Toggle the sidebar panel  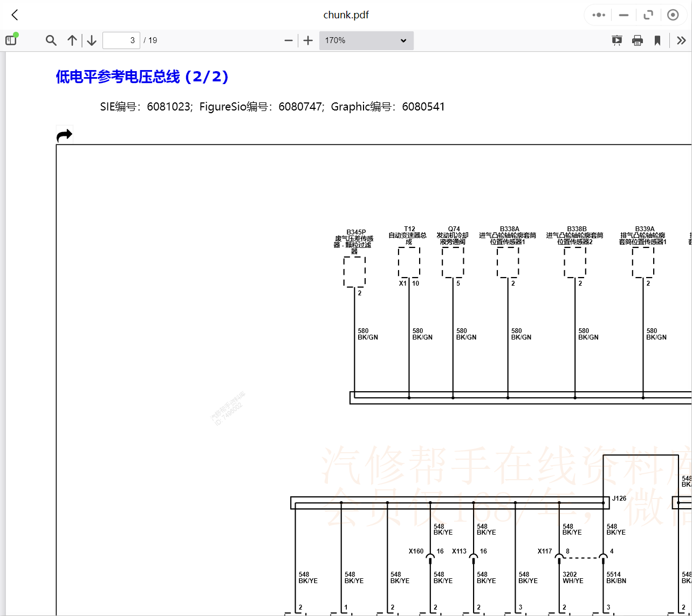(11, 40)
